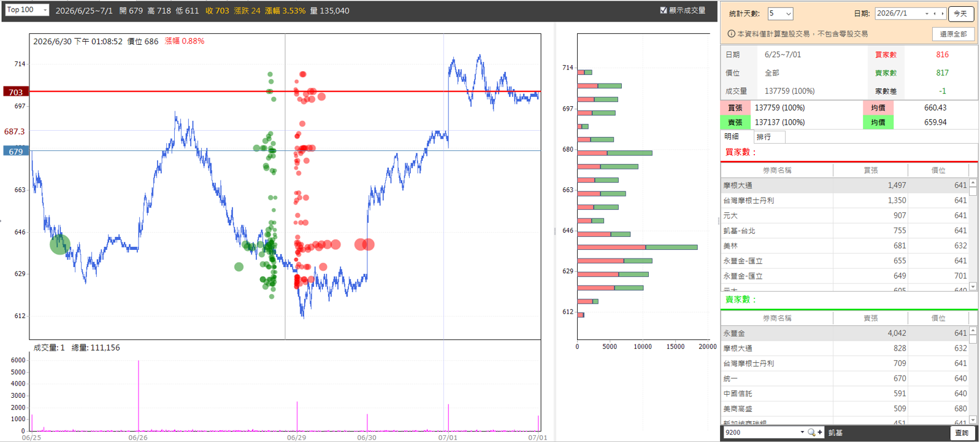The width and height of the screenshot is (980, 442).
Task: Click the plus icon next to broker code
Action: pos(820,433)
